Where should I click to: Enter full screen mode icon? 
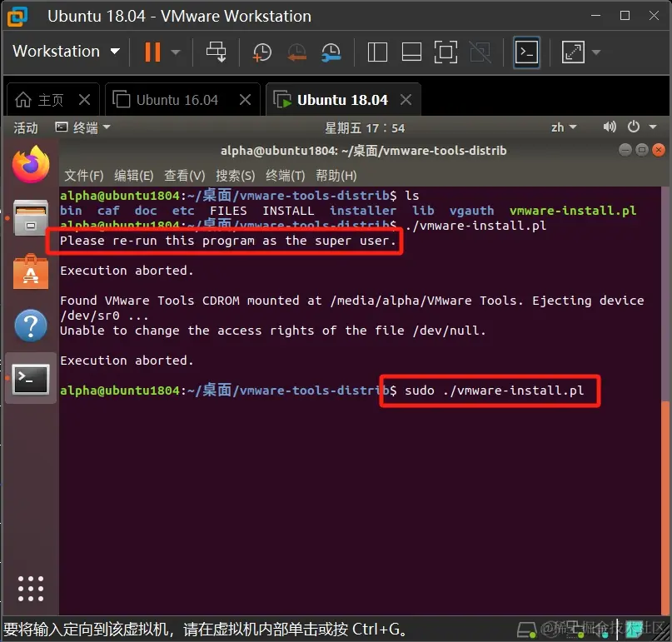[446, 52]
